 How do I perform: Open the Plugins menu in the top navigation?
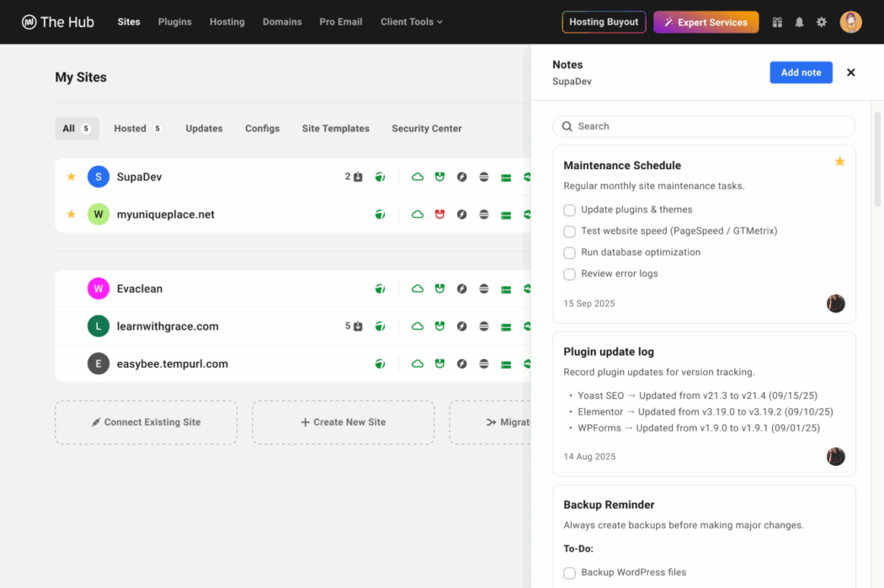click(174, 22)
